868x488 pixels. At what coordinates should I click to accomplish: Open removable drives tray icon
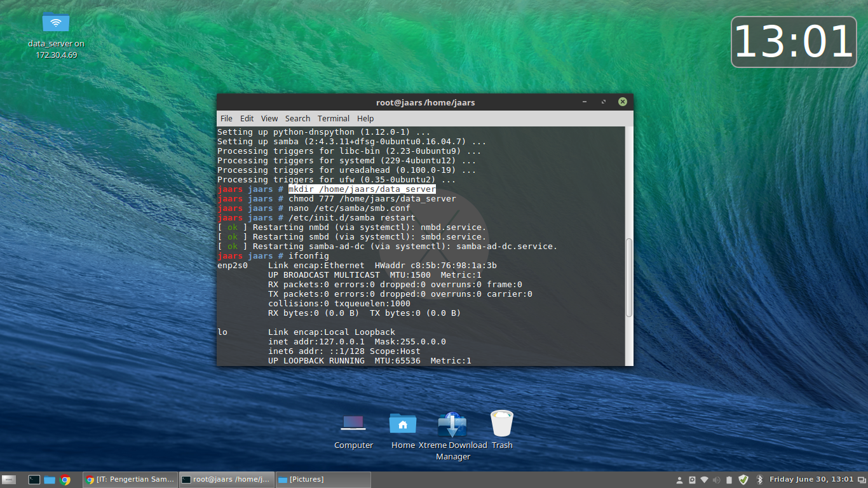[x=692, y=480]
